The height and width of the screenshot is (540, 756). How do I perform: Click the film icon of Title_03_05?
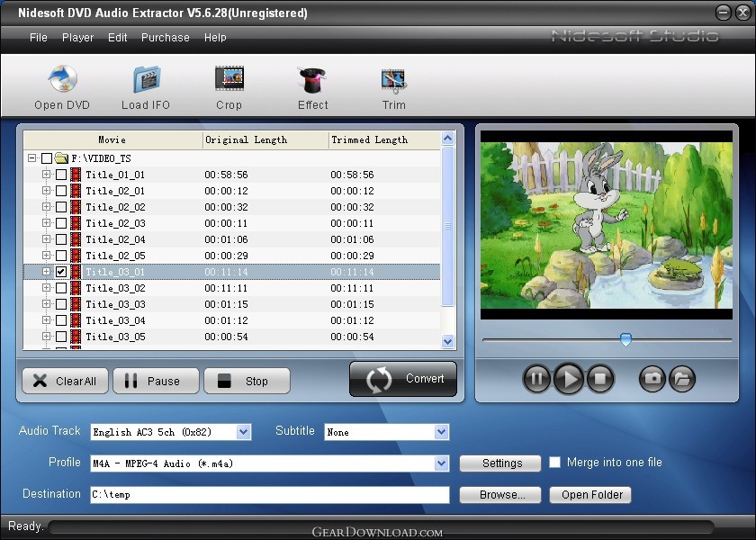tap(76, 337)
